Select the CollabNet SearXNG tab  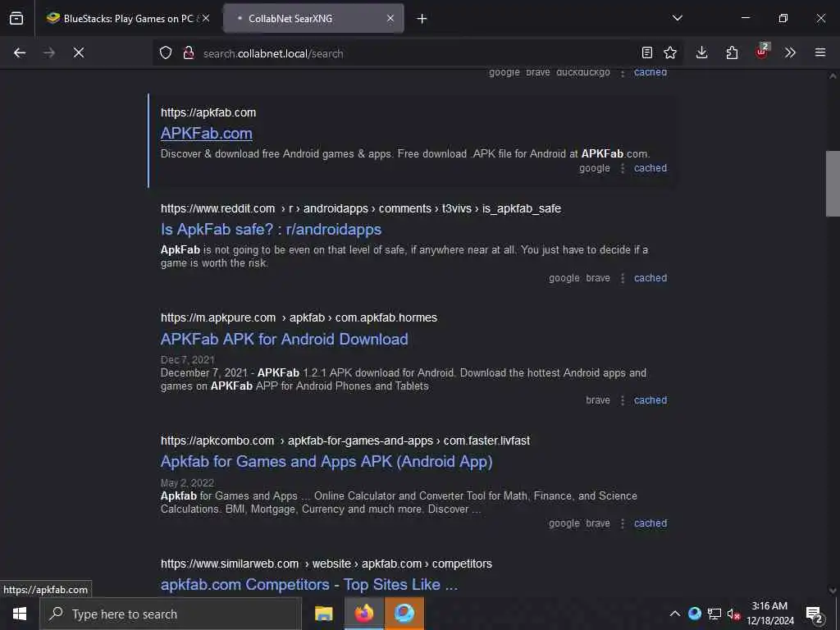tap(313, 18)
